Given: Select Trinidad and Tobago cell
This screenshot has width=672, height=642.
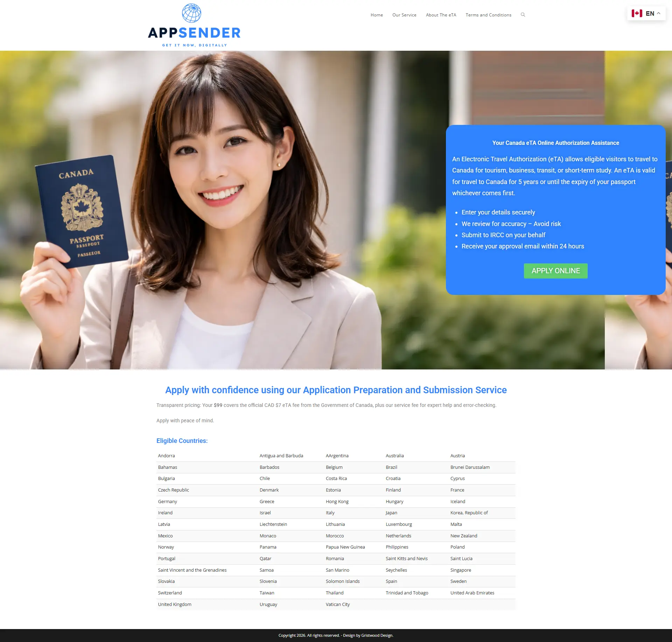Looking at the screenshot, I should click(x=407, y=593).
